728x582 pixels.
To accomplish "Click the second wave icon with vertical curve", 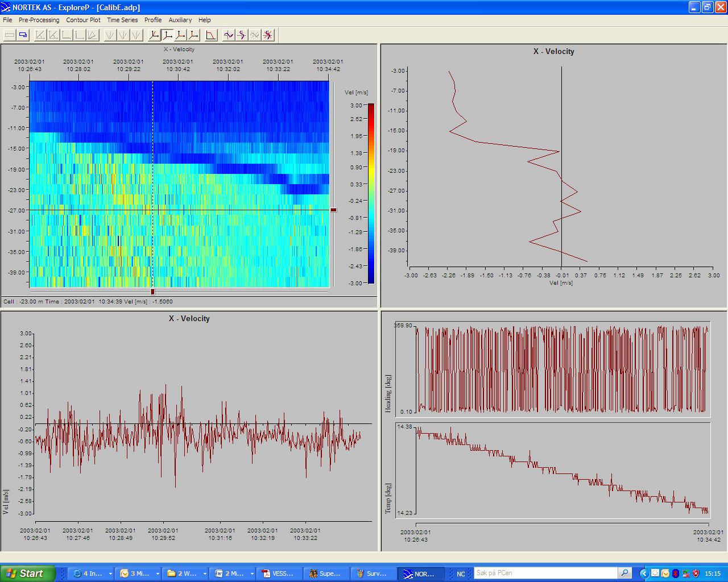I will pos(242,35).
